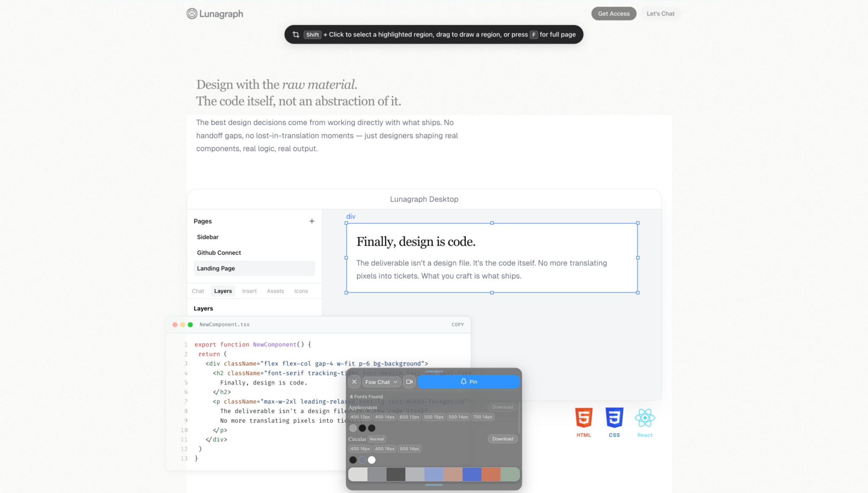Click the bottom drag handle of fonts panel
This screenshot has height=493, width=868.
pos(434,485)
